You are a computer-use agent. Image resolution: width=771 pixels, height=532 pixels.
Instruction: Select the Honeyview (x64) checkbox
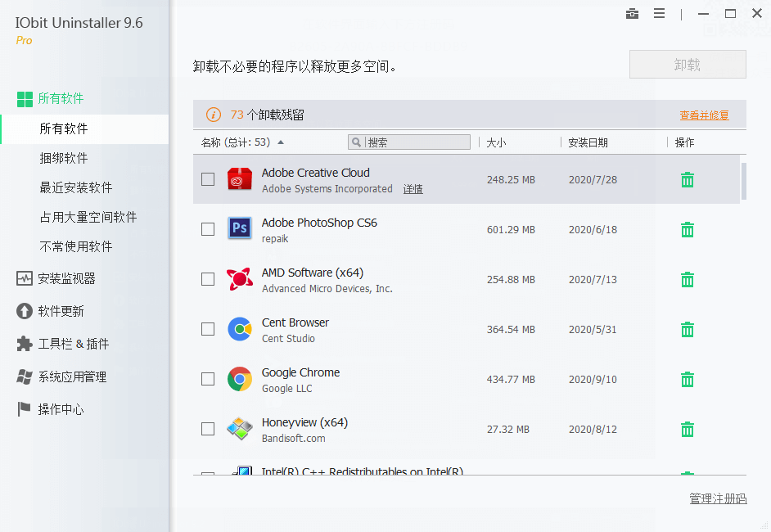point(208,429)
